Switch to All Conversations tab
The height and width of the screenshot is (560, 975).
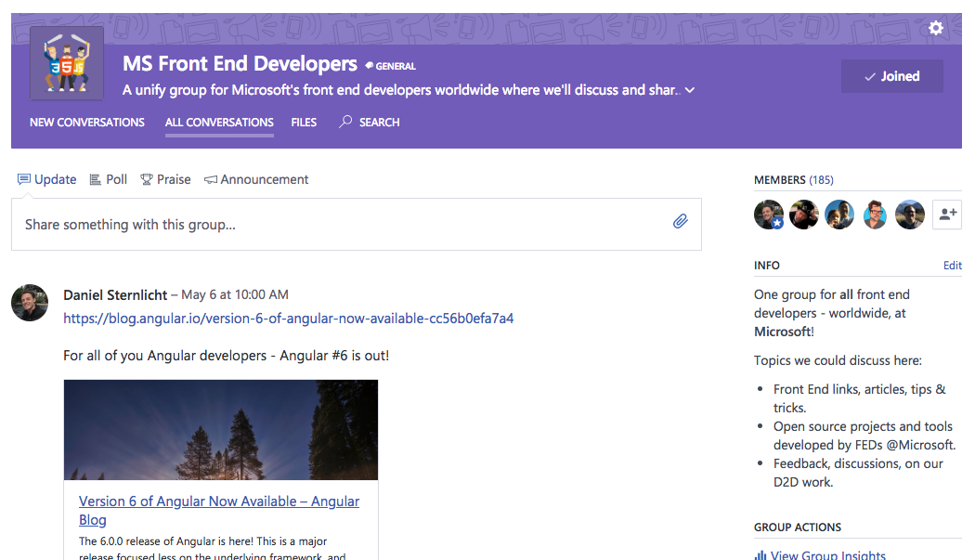click(x=219, y=123)
